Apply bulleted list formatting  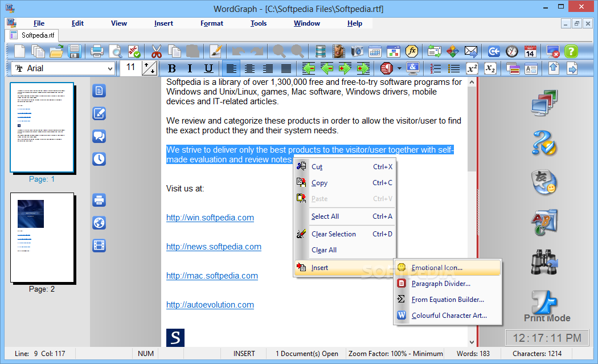pos(453,68)
